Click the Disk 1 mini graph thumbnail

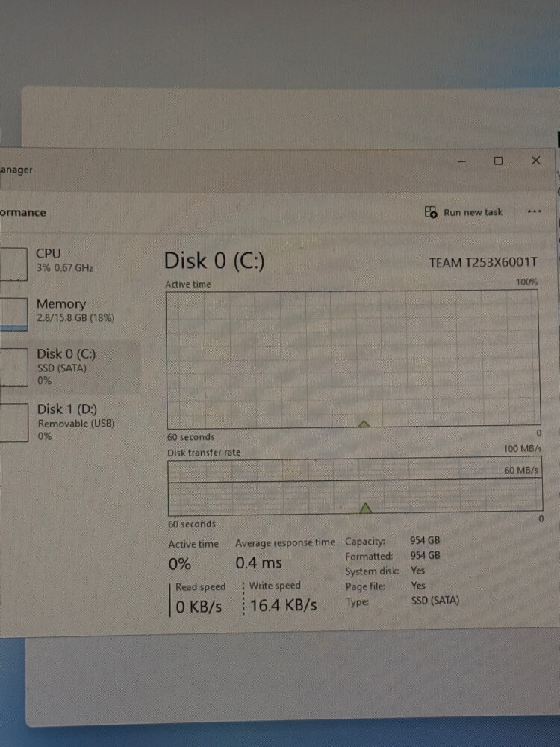click(x=13, y=423)
